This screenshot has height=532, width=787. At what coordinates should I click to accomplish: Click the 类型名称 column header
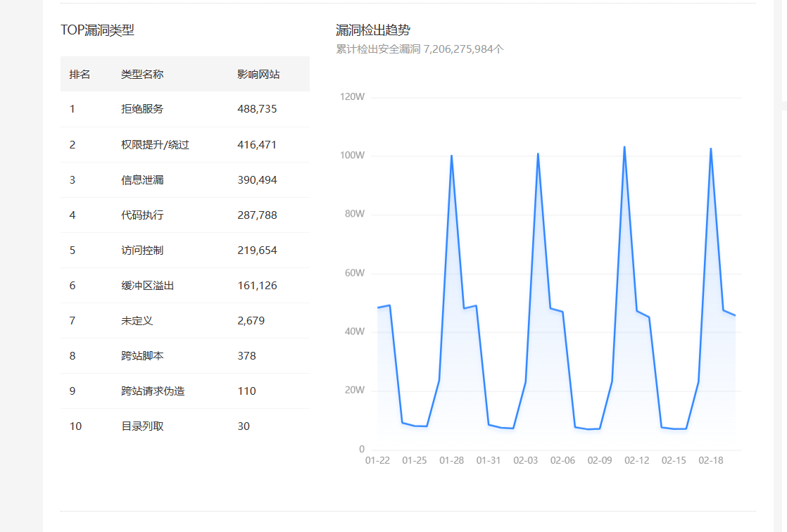pyautogui.click(x=142, y=75)
